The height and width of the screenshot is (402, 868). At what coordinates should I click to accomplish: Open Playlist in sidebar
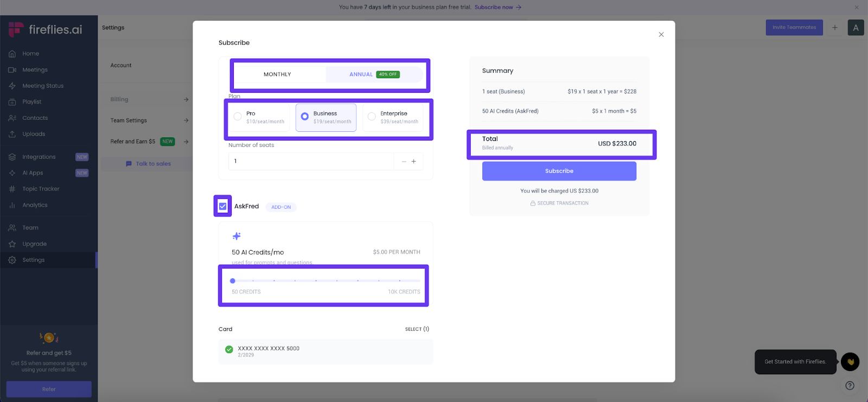(x=31, y=102)
